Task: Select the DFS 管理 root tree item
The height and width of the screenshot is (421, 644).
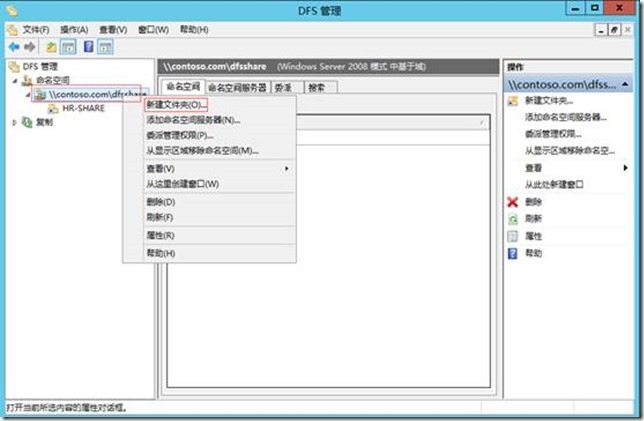Action: (40, 67)
